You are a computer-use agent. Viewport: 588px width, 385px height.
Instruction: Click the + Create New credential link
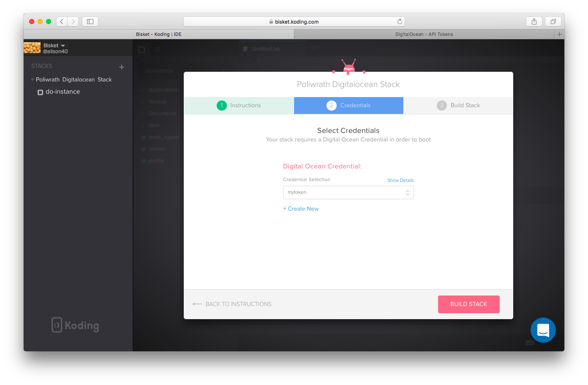[301, 209]
